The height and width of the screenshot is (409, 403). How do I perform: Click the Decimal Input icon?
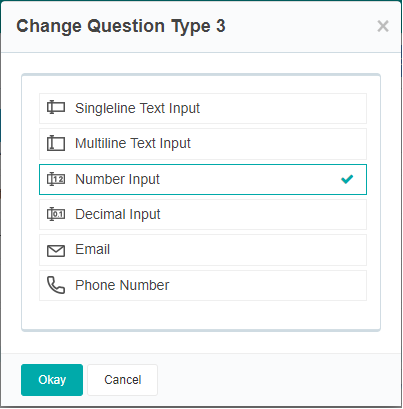pyautogui.click(x=56, y=214)
